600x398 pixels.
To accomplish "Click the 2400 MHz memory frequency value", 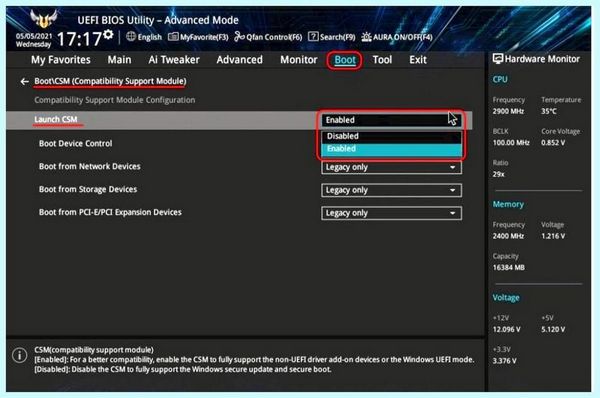I will (508, 236).
